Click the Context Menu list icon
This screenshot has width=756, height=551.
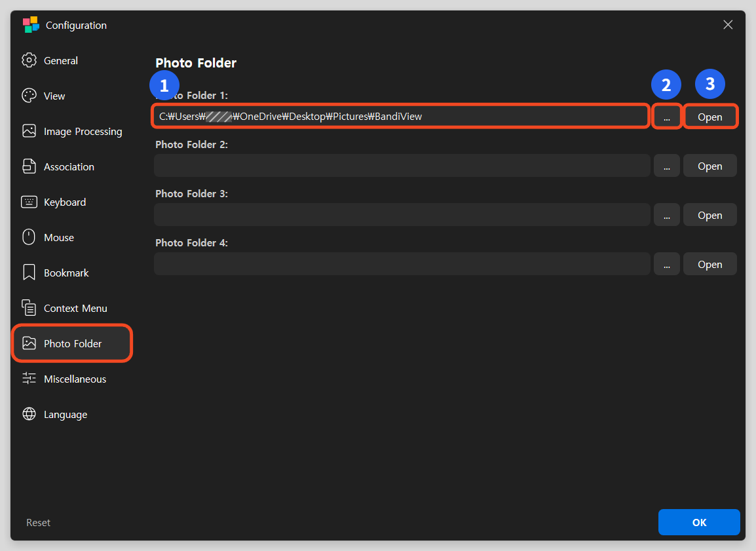[x=29, y=308]
